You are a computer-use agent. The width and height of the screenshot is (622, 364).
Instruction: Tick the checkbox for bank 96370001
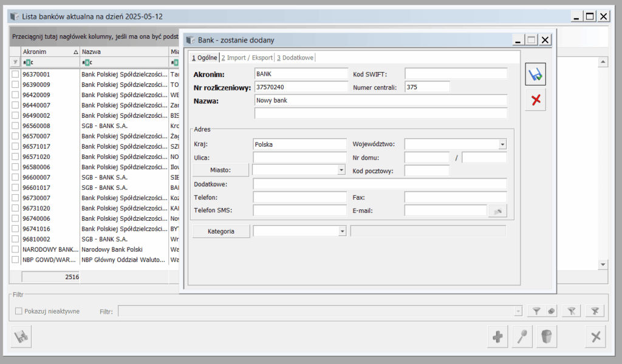15,74
